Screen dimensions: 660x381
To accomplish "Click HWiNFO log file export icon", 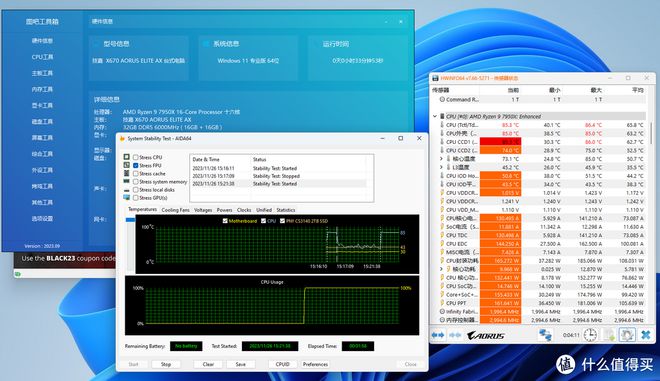I will [609, 335].
